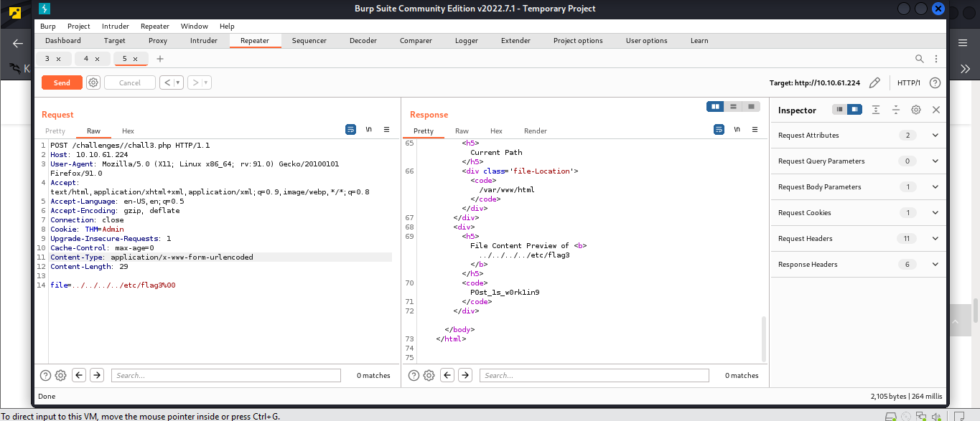Click the Request pane message wrap icon
Viewport: 980px width, 421px height.
pyautogui.click(x=351, y=130)
